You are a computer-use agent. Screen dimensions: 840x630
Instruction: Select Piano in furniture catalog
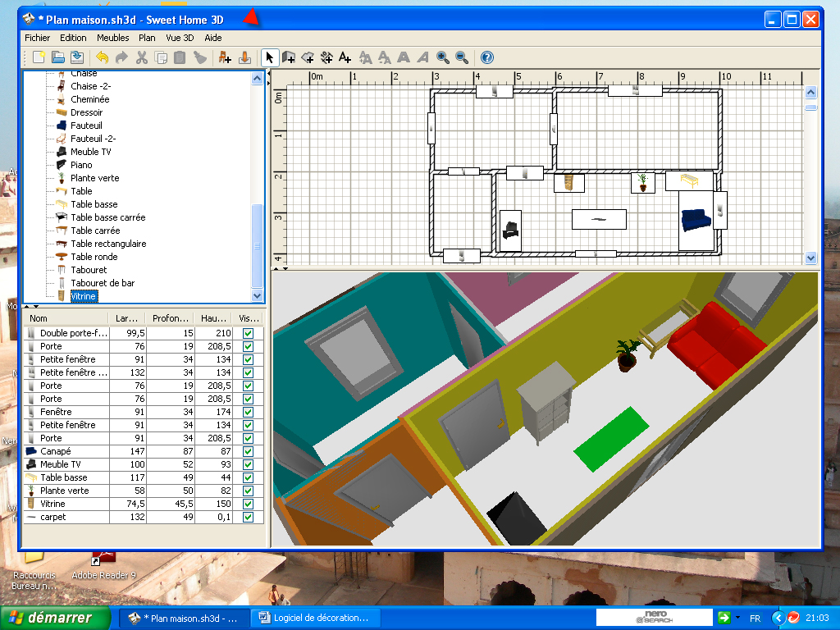[x=81, y=165]
